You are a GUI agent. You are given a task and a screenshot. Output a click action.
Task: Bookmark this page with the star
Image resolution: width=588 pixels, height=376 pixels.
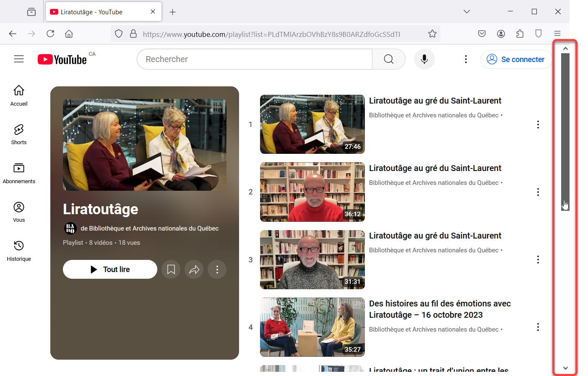coord(432,34)
